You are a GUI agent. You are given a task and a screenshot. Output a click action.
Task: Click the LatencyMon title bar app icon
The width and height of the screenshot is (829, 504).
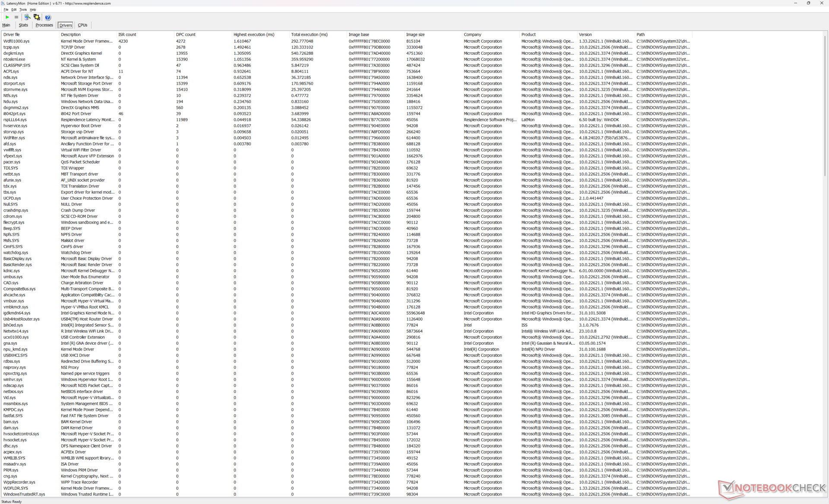(3, 3)
